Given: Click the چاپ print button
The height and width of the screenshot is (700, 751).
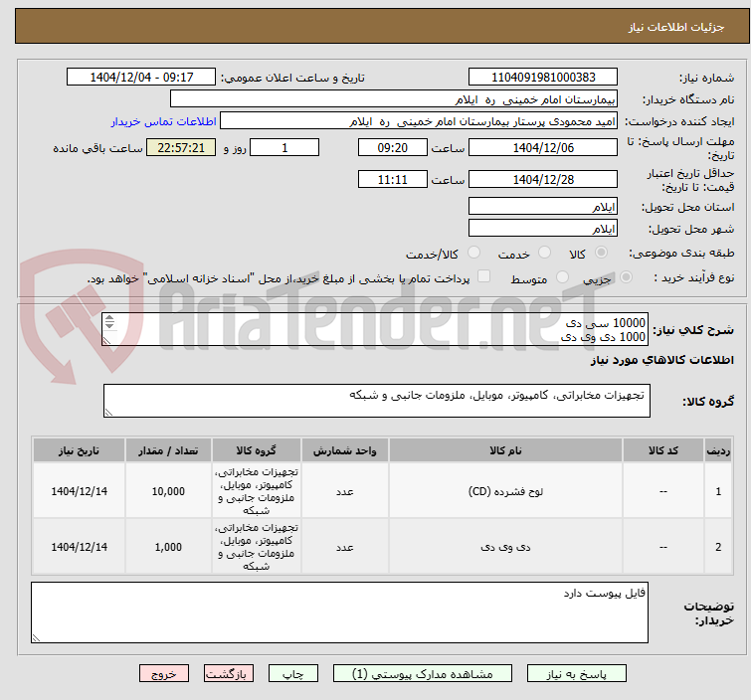Looking at the screenshot, I should pos(293,674).
